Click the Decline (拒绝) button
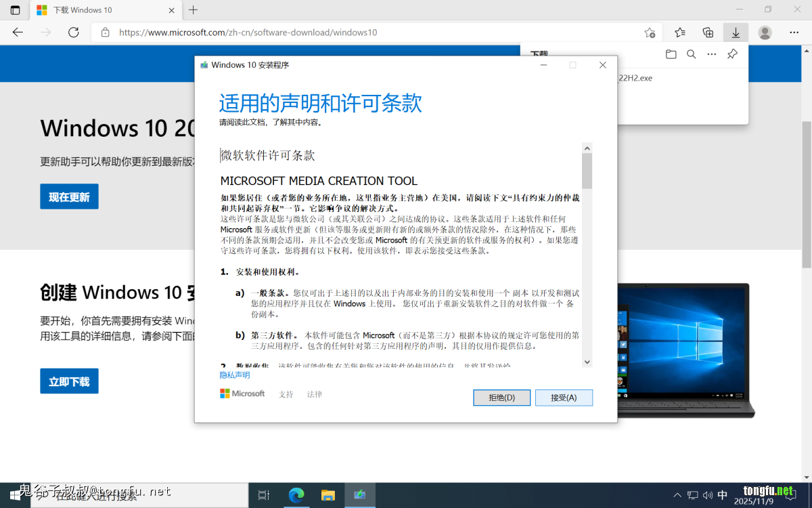Screen dimensions: 812x508 502,398
